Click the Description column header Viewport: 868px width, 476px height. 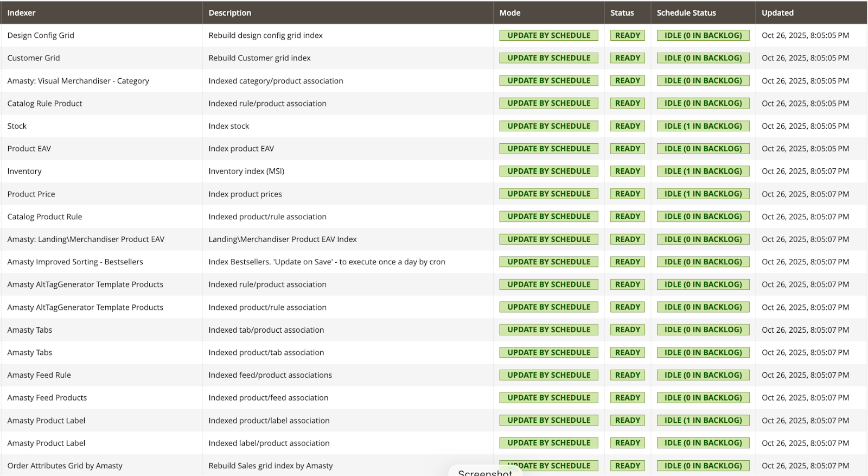click(229, 12)
